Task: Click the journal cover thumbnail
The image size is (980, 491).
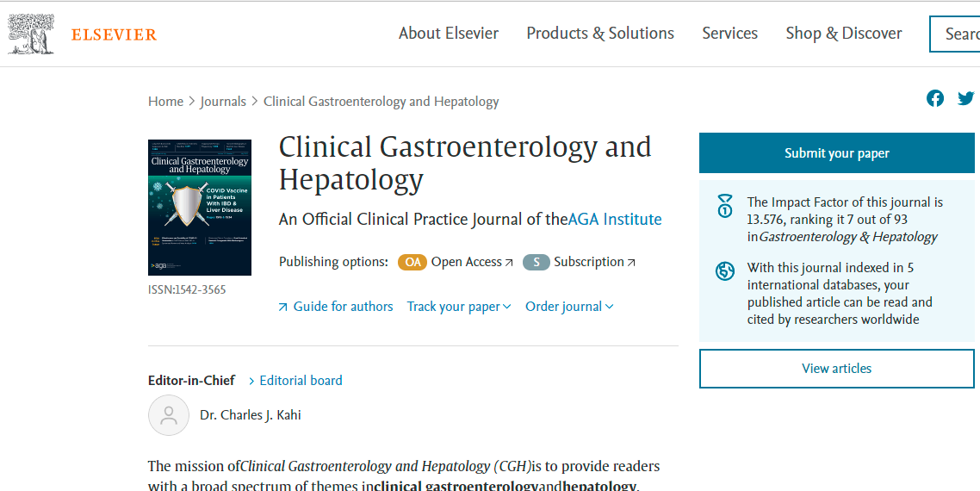Action: [x=200, y=208]
